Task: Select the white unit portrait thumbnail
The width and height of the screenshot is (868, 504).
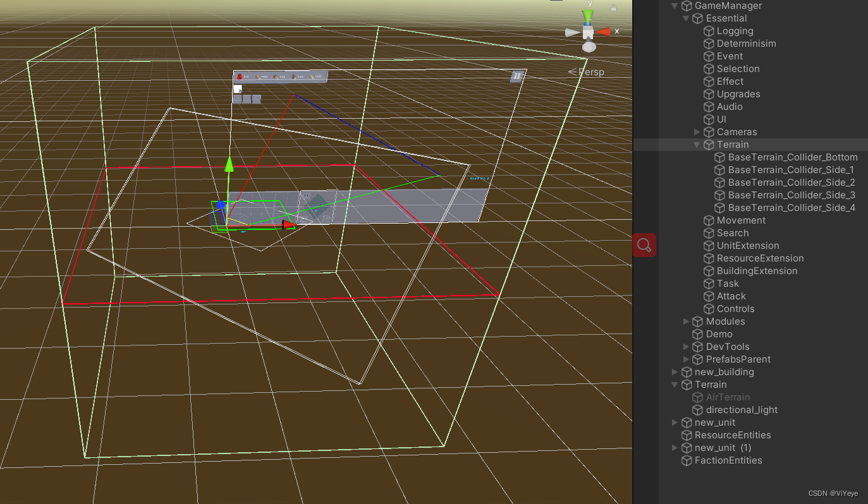Action: [x=238, y=88]
